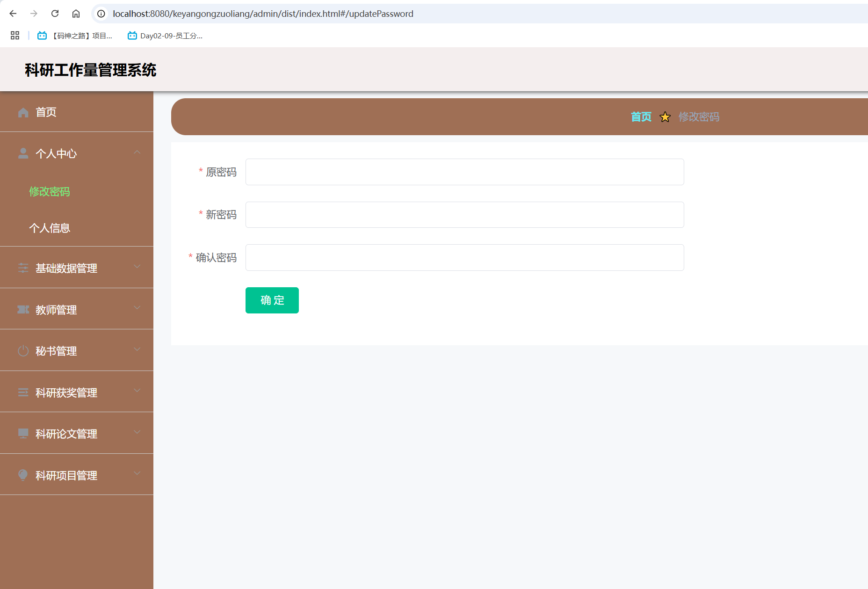
Task: Click the house icon next to 首页 in the sidebar
Action: [23, 112]
